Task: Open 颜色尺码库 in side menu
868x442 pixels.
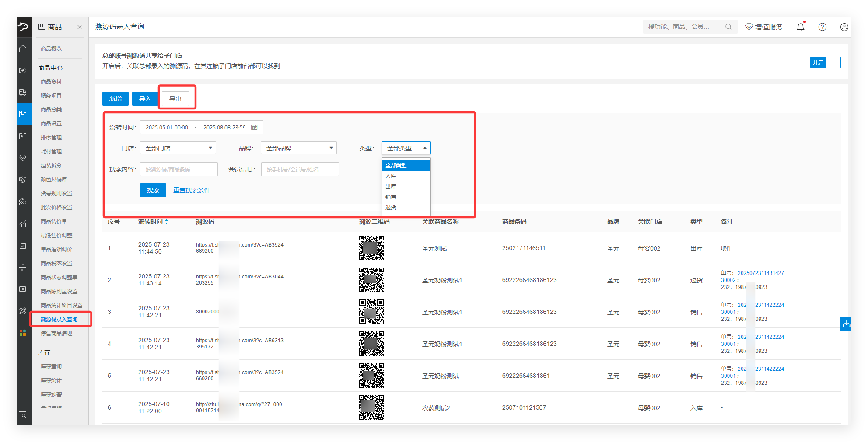Action: 54,180
